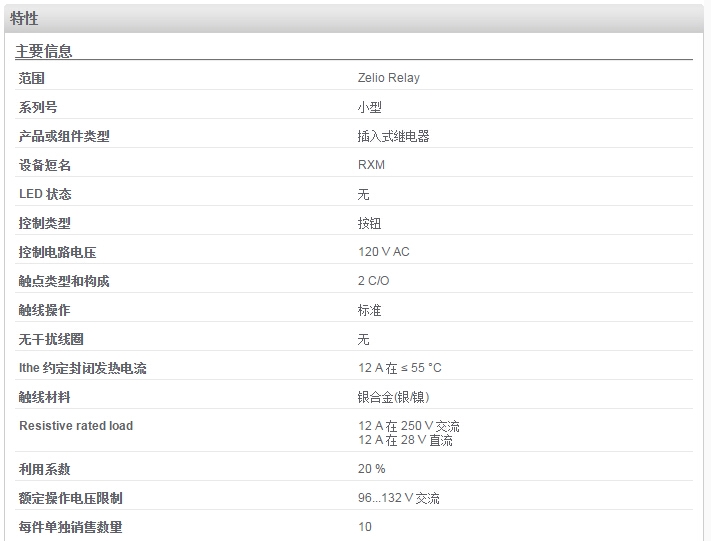
Task: Click the LED 状态 label
Action: coord(45,194)
